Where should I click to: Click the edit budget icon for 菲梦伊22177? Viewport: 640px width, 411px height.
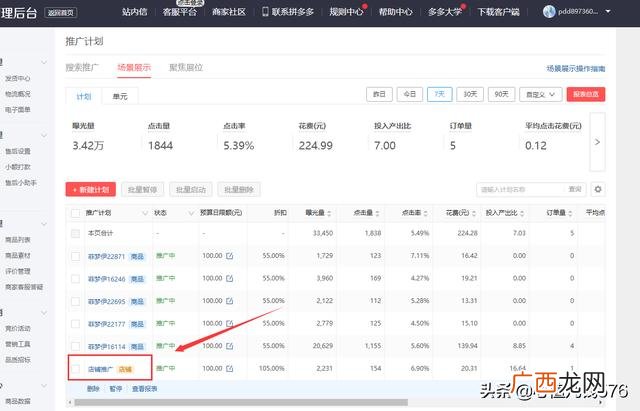[x=229, y=323]
